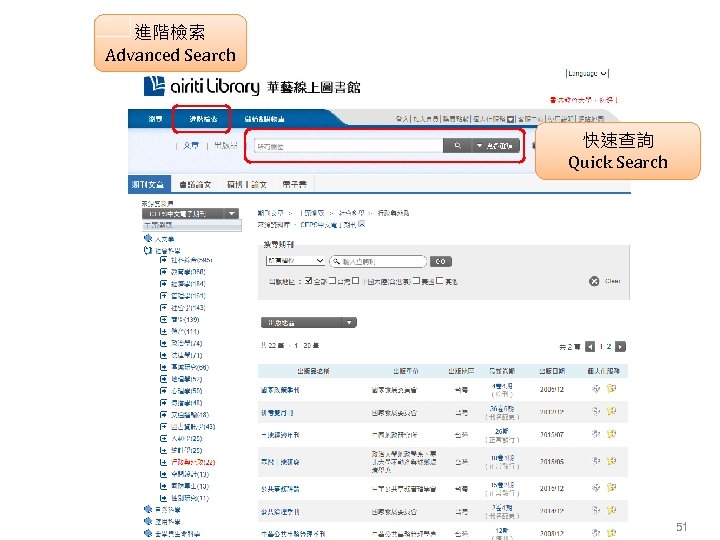The width and height of the screenshot is (720, 540).
Task: Open the 進階檢索 advanced search item
Action: [x=202, y=119]
